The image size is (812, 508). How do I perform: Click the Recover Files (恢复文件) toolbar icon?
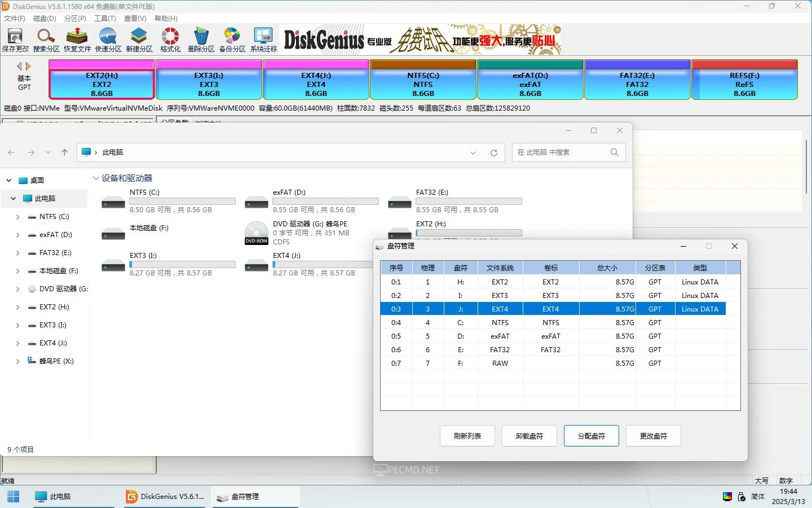[x=77, y=40]
